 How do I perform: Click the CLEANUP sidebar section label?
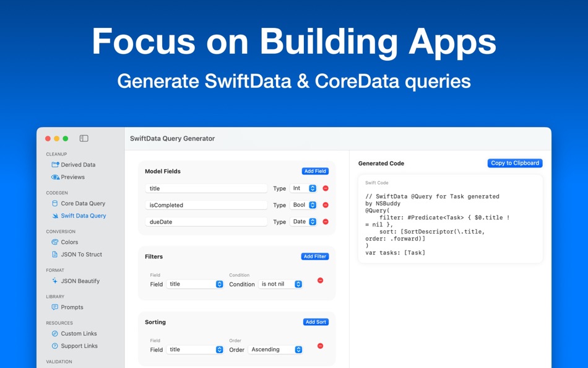(x=56, y=154)
